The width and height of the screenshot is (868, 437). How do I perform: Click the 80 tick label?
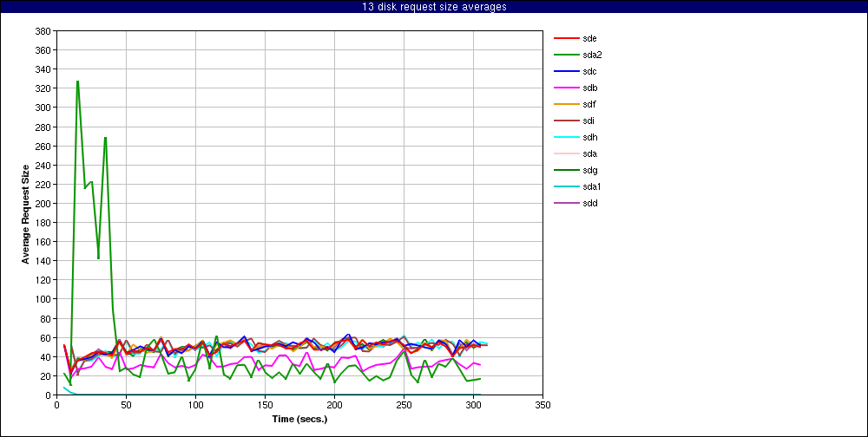(x=45, y=318)
